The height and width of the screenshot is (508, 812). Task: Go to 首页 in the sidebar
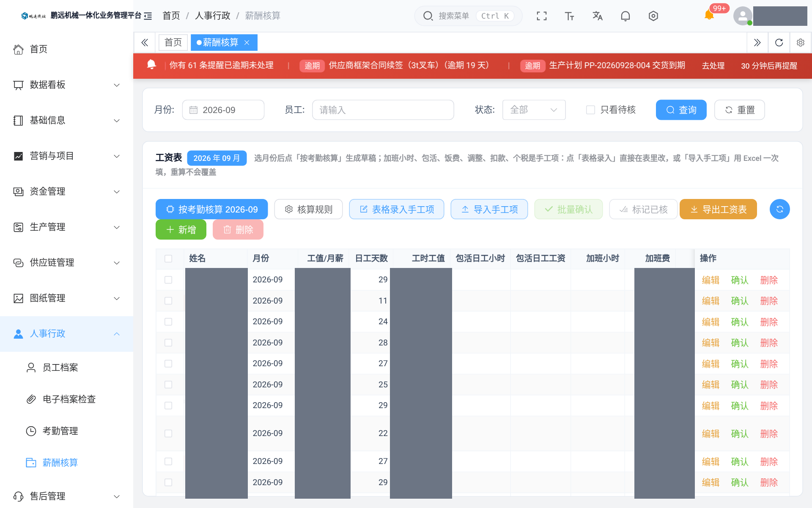click(x=66, y=49)
